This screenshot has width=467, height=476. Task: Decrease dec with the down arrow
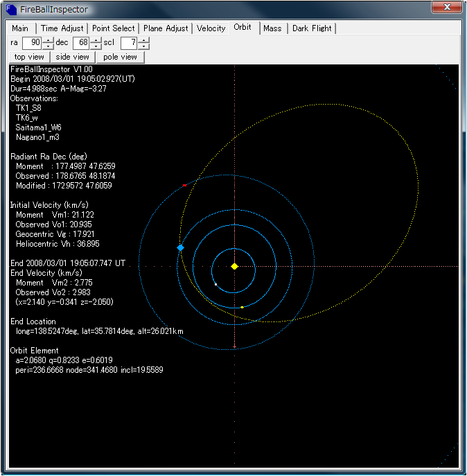(x=96, y=46)
